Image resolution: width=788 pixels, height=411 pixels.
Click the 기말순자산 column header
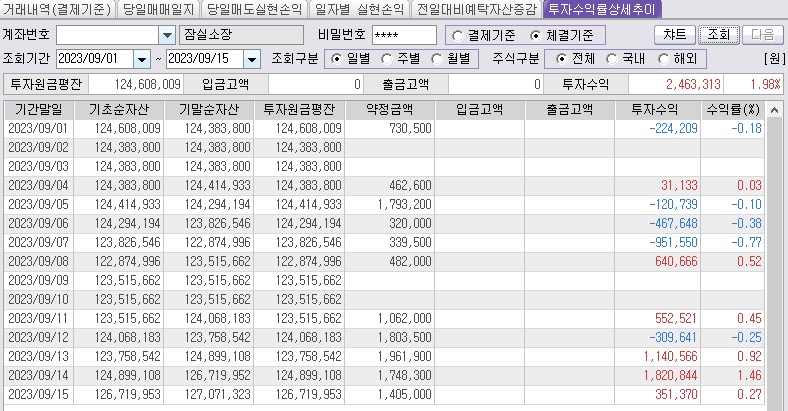click(209, 110)
